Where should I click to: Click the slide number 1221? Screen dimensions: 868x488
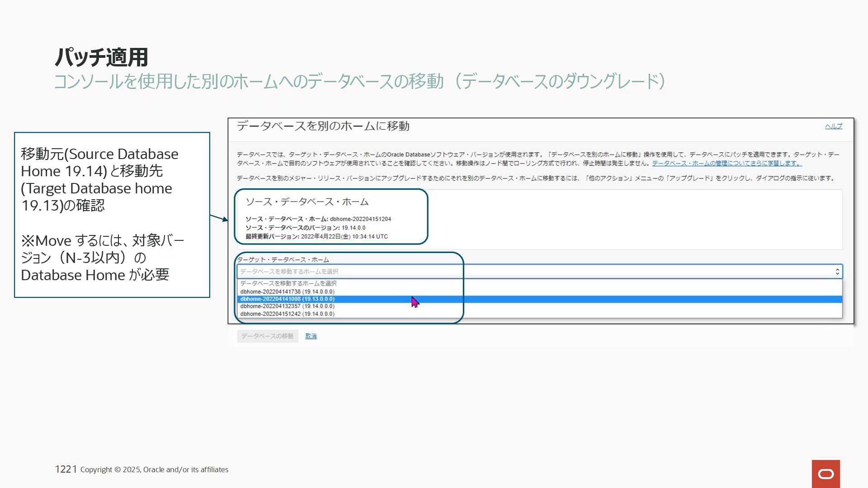[x=66, y=469]
